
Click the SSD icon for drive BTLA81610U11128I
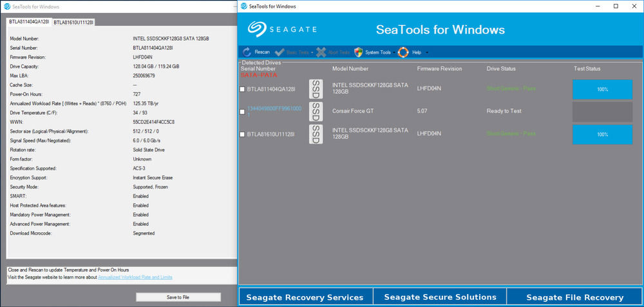point(316,134)
